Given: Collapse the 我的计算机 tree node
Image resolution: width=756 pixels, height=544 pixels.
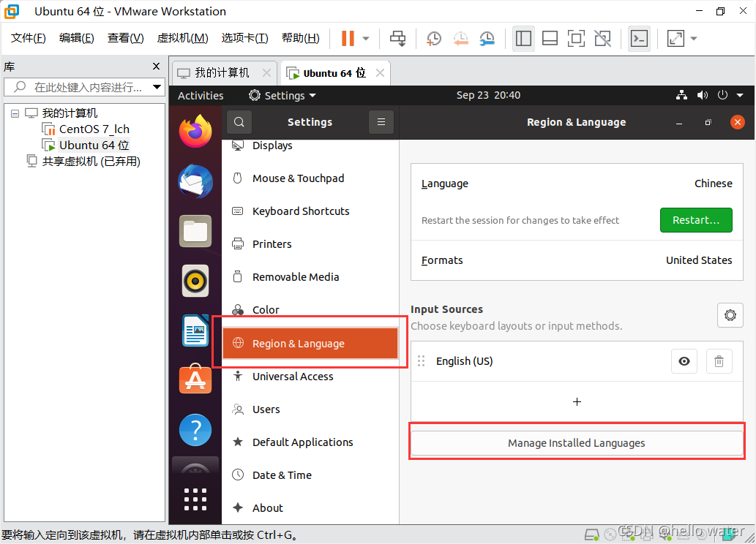Looking at the screenshot, I should [x=15, y=113].
